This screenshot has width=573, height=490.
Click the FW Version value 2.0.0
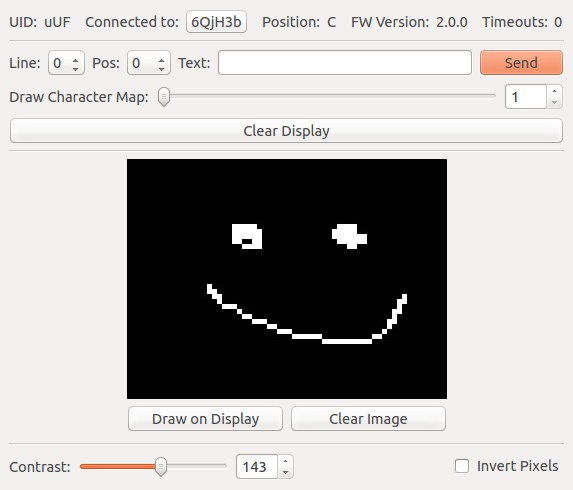pyautogui.click(x=452, y=22)
